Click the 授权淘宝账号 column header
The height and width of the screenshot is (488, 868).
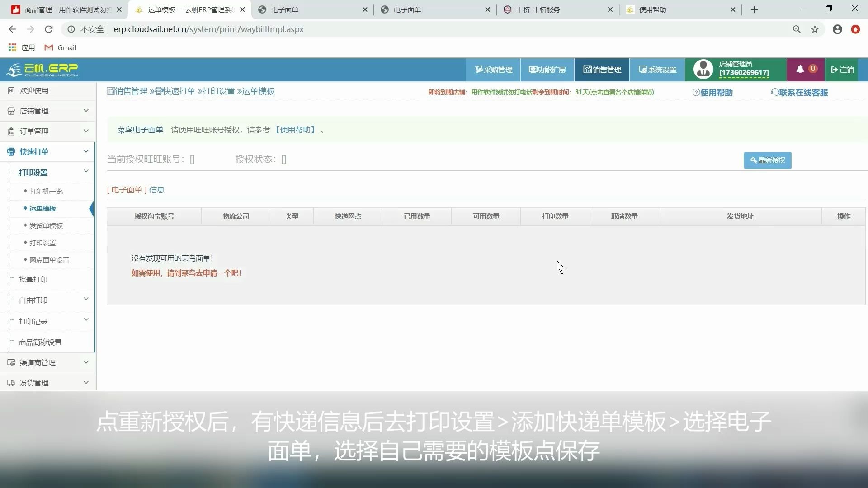pyautogui.click(x=154, y=216)
